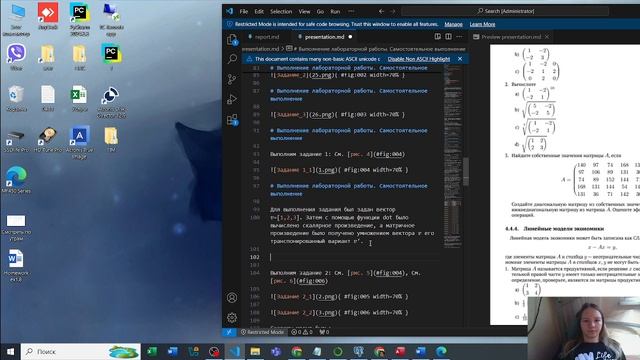
Task: Click Restricted Mode in the status bar
Action: pyautogui.click(x=263, y=332)
